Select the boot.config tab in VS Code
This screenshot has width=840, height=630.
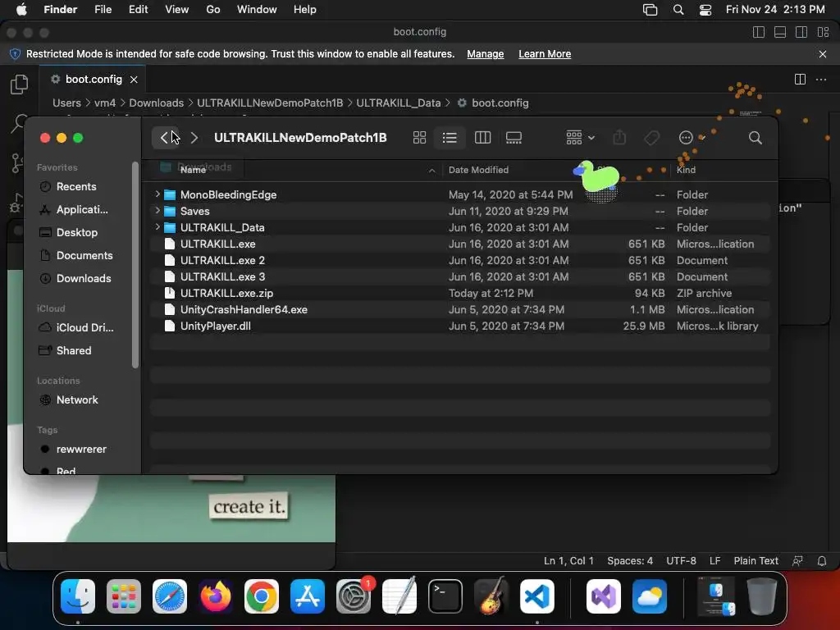click(93, 80)
